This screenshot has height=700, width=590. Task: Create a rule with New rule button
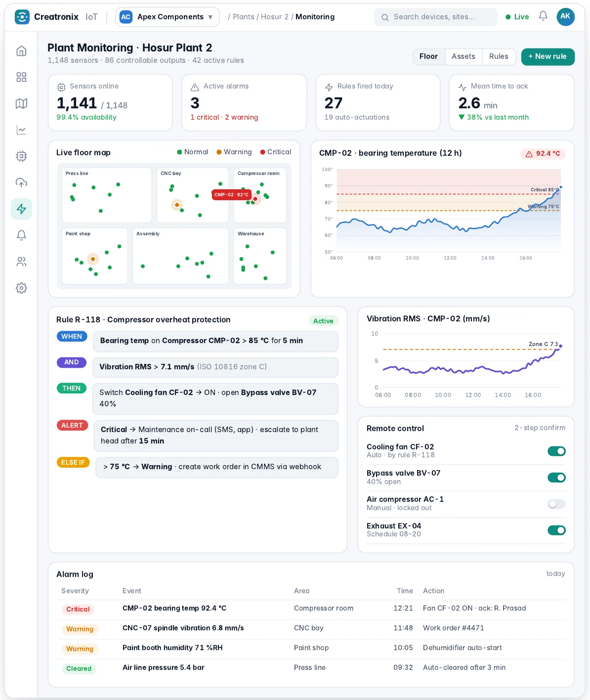tap(548, 56)
